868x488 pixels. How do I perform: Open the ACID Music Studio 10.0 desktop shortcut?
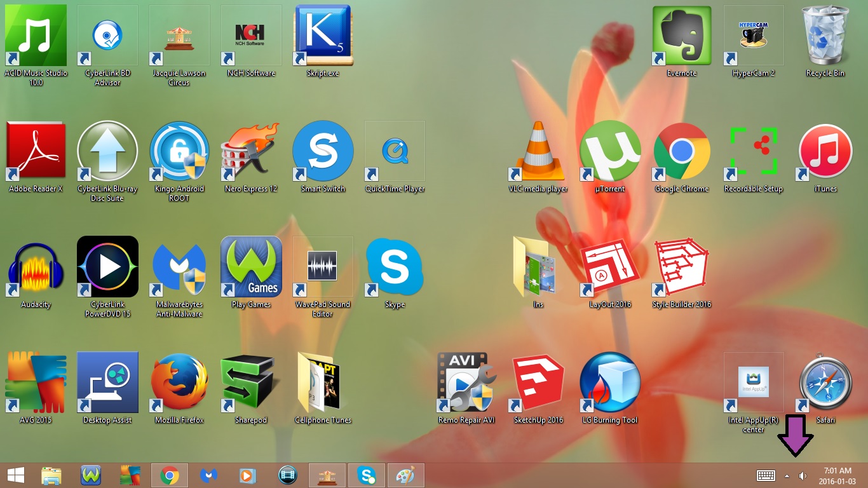[x=36, y=36]
